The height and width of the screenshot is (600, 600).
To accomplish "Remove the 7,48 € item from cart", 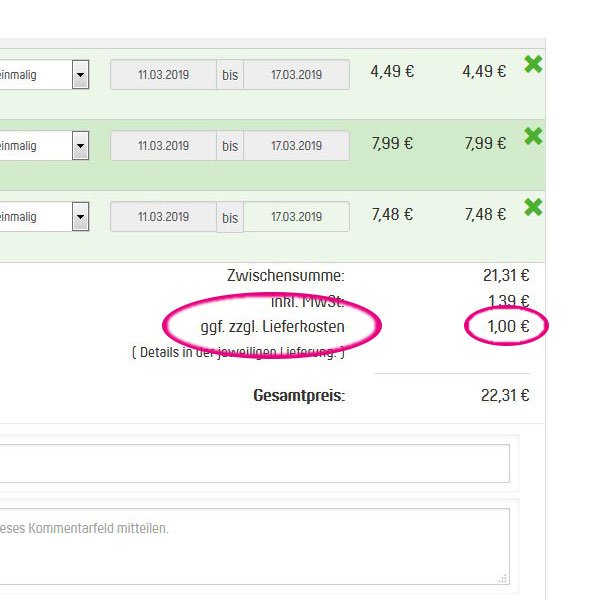I will pos(533,207).
